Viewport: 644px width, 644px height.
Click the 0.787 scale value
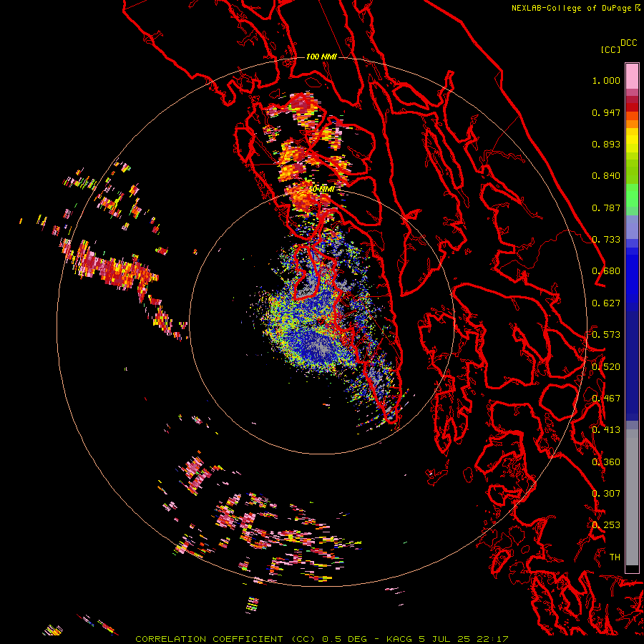point(606,208)
